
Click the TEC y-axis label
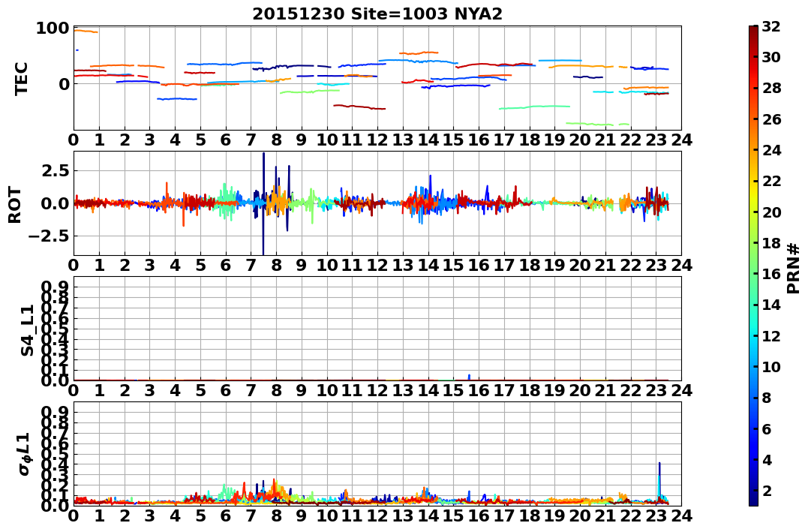coord(21,78)
